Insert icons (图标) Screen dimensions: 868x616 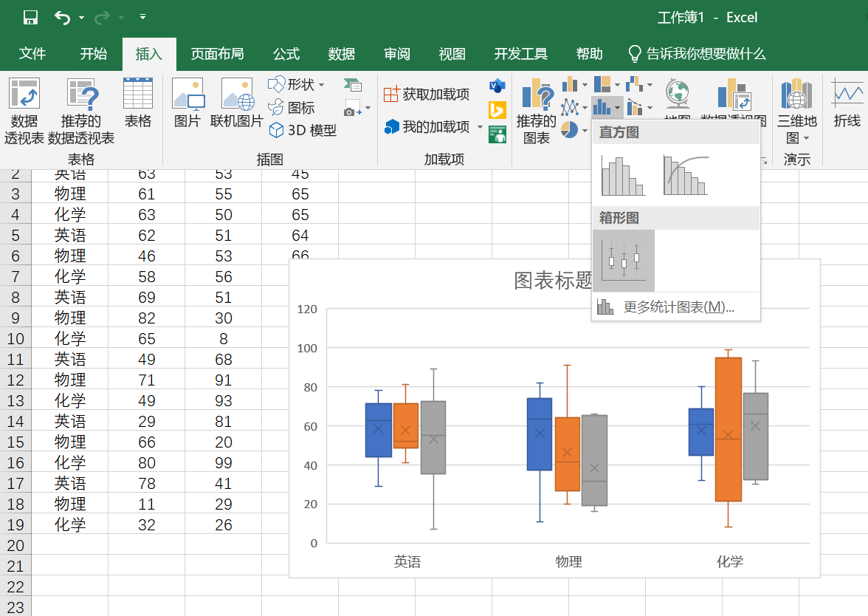292,107
